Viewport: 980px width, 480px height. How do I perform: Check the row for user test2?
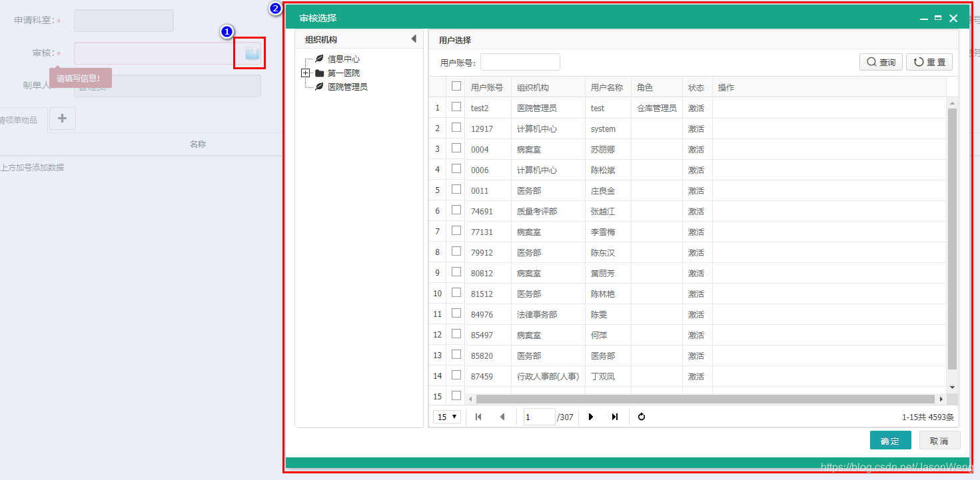[456, 107]
